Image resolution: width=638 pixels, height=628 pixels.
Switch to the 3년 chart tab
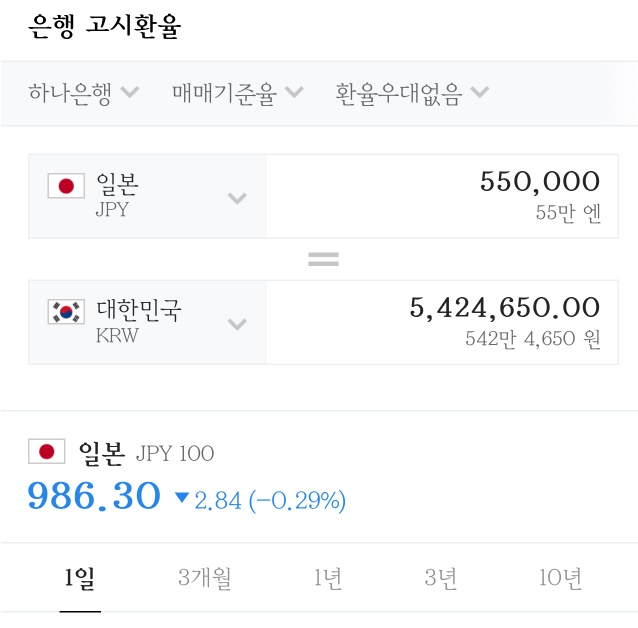point(440,578)
